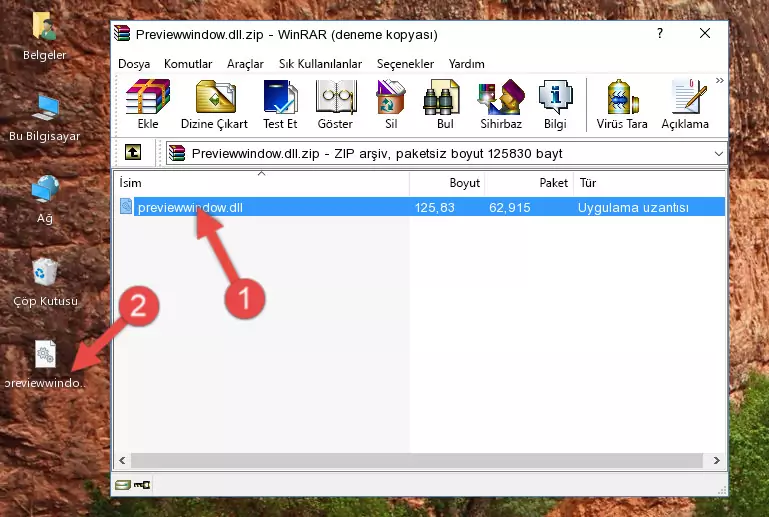
Task: Expand toolbar overflow chevron
Action: [x=719, y=81]
